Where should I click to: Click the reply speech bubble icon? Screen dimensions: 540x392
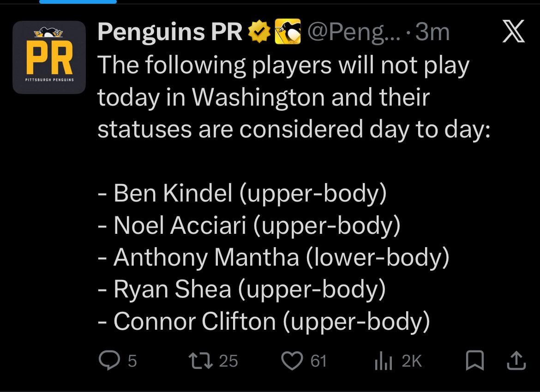109,361
